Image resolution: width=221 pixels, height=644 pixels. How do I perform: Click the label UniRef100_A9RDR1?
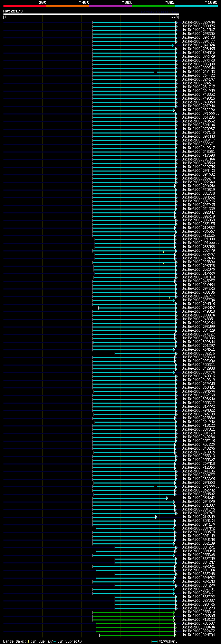[198, 567]
